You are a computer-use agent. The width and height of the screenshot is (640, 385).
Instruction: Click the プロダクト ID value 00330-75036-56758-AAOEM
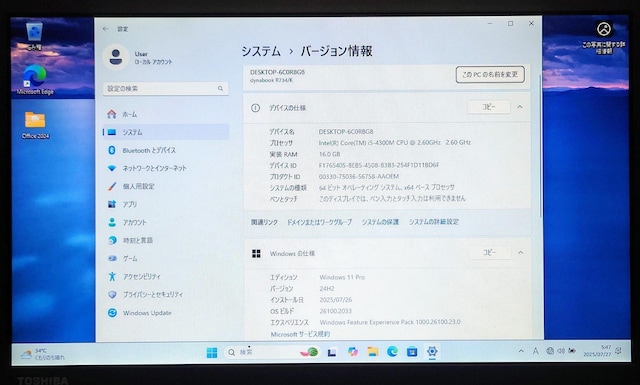pyautogui.click(x=359, y=176)
